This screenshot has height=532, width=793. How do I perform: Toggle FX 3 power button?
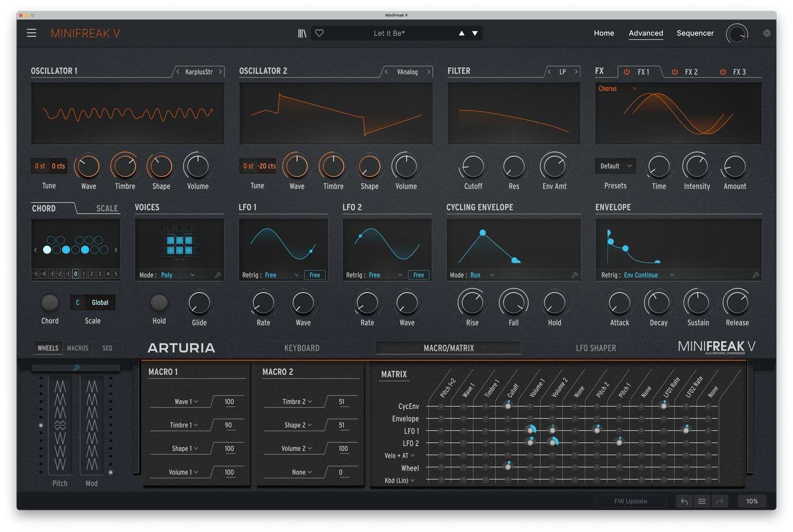tap(723, 72)
